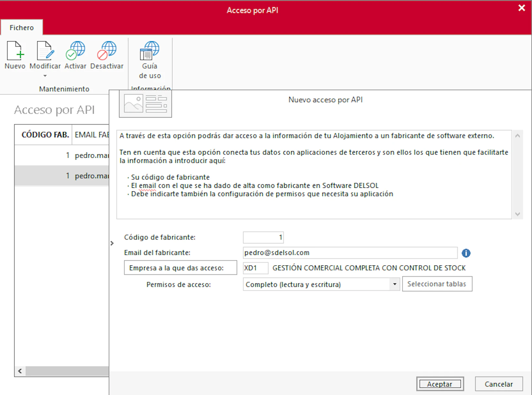Click the blue info icon beside email
Screen dimensions: 532x395
point(466,253)
